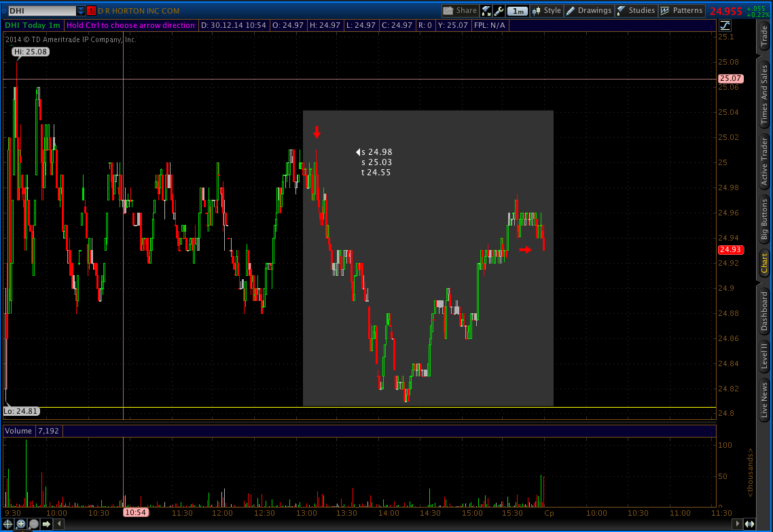Open Times And Sales side tab
The image size is (773, 532).
coord(764,94)
